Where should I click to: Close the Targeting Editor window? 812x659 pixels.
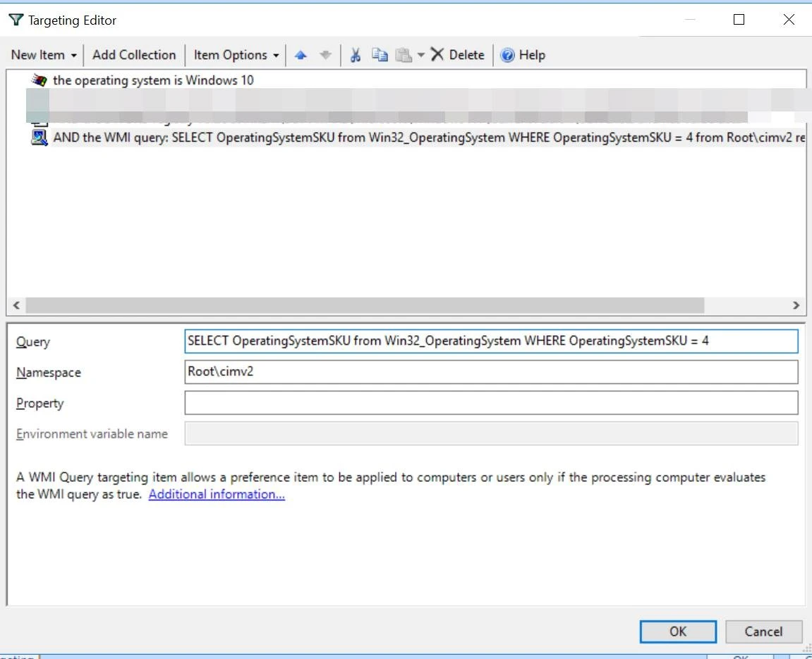click(x=789, y=20)
